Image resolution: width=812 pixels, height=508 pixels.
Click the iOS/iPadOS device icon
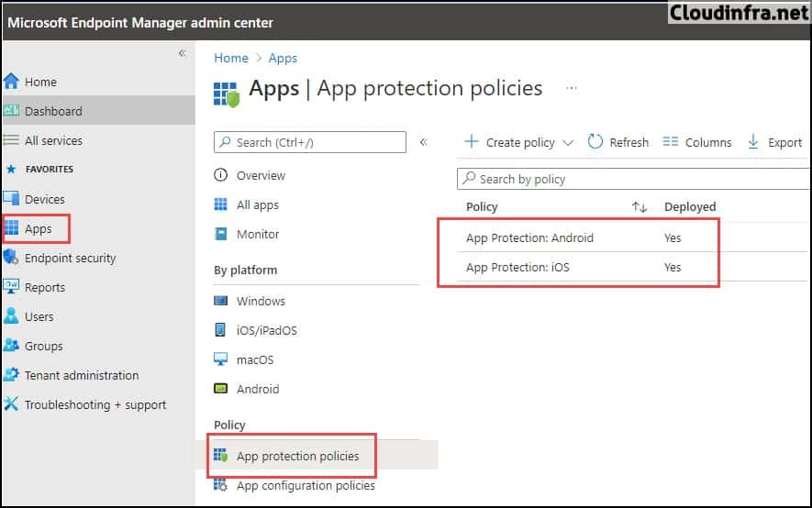[220, 329]
